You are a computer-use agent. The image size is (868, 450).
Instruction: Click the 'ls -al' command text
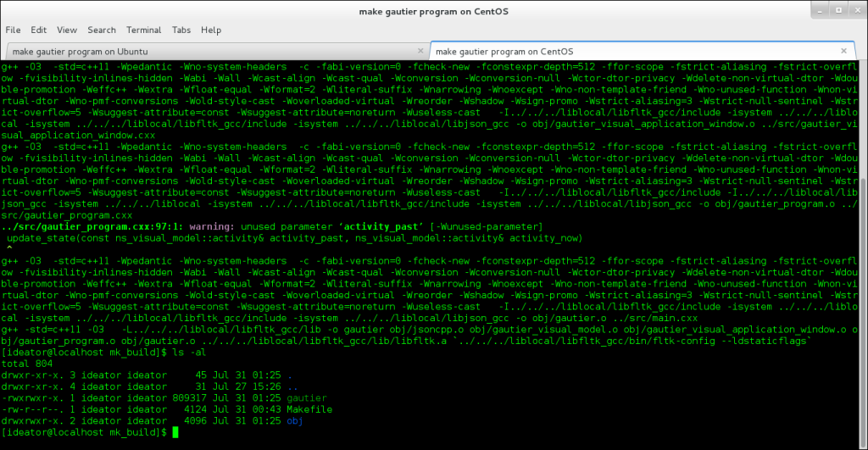[189, 352]
